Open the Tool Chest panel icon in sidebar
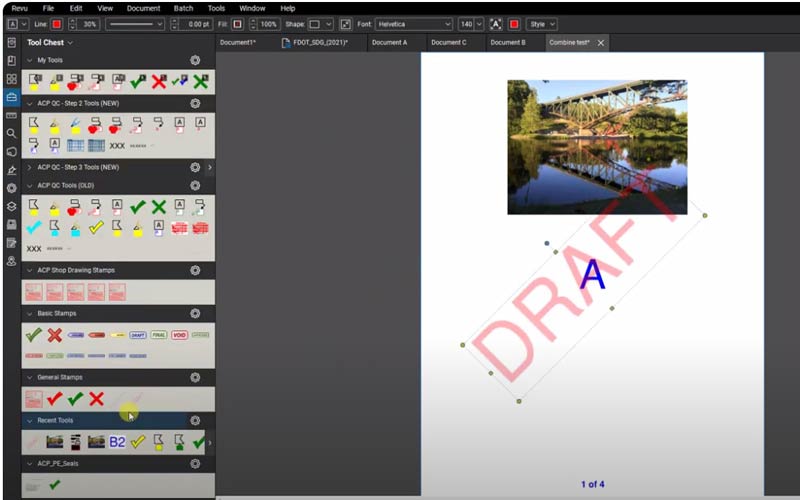This screenshot has height=500, width=800. point(11,97)
